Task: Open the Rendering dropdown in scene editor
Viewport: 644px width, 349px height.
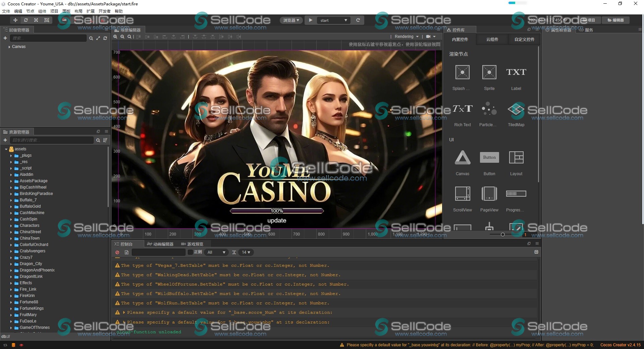Action: tap(406, 37)
